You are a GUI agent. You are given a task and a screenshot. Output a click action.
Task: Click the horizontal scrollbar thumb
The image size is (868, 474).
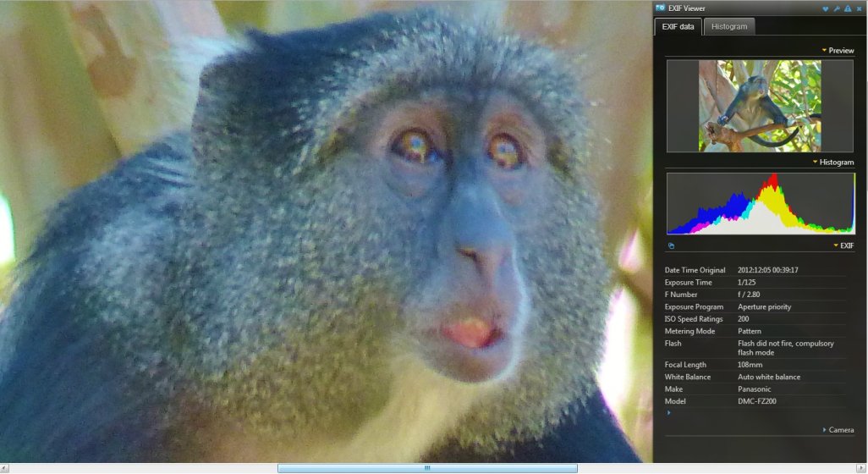[x=427, y=468]
